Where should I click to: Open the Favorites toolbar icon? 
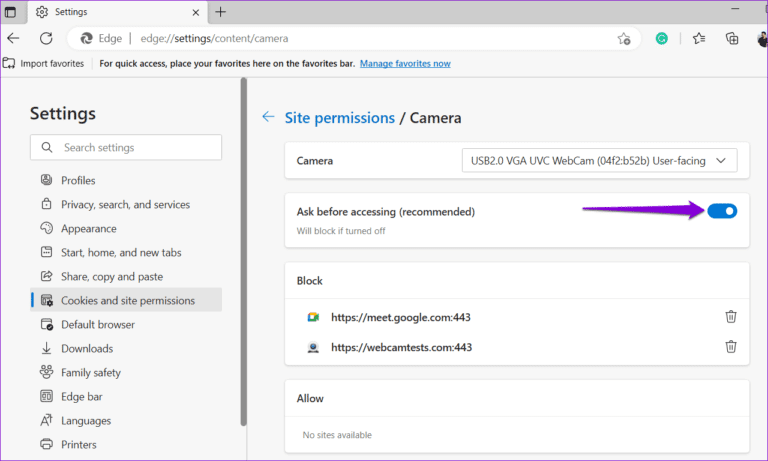pyautogui.click(x=699, y=39)
